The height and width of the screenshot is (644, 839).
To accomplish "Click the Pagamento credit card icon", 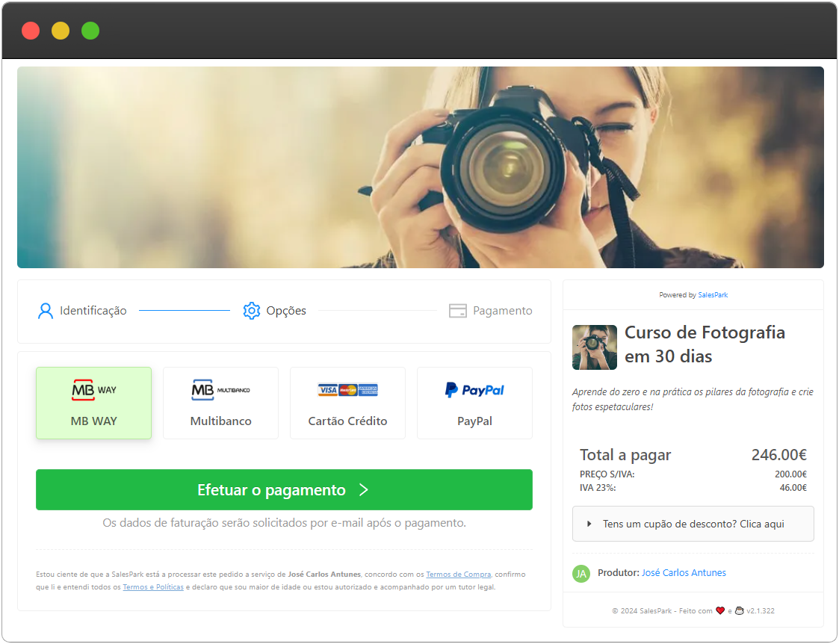I will coord(458,311).
